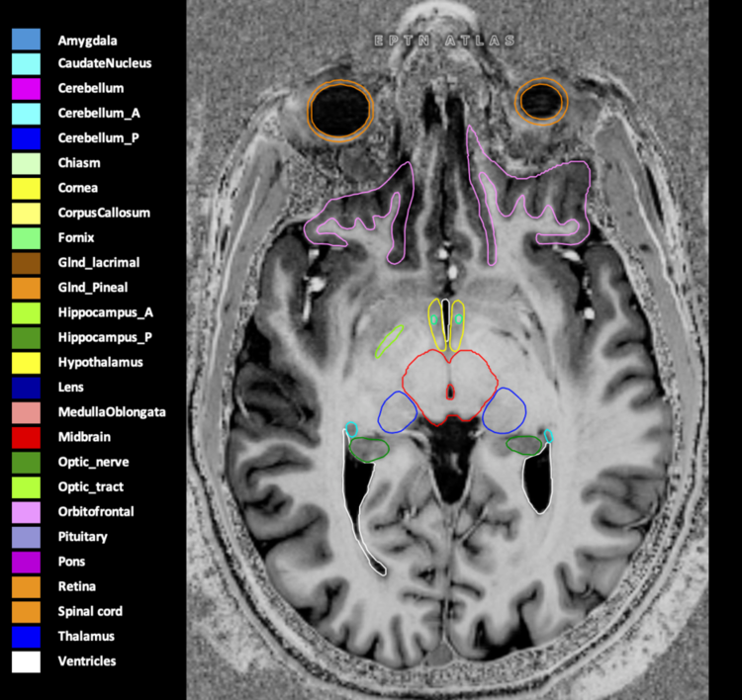Click the Optic_nerve color swatch
Screen dimensions: 742x700
click(x=26, y=463)
